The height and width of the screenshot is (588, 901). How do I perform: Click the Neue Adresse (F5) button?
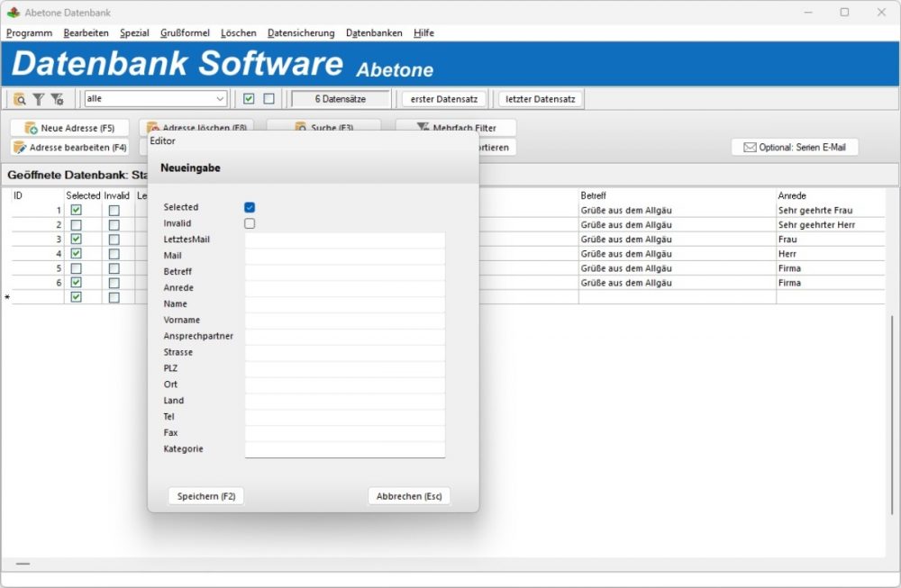69,128
